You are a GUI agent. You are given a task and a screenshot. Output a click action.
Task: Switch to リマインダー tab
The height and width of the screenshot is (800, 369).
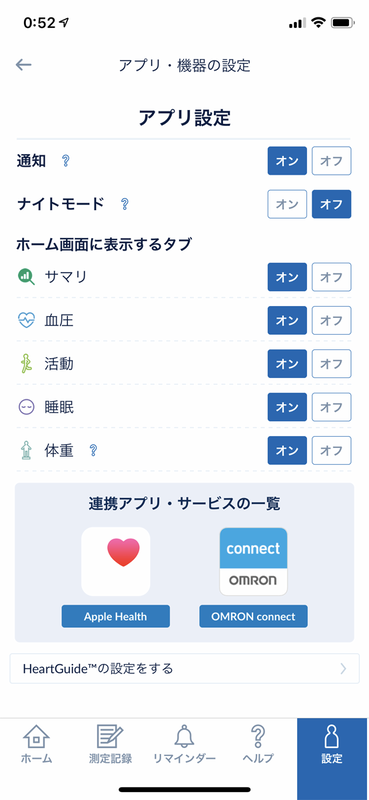pos(184,744)
